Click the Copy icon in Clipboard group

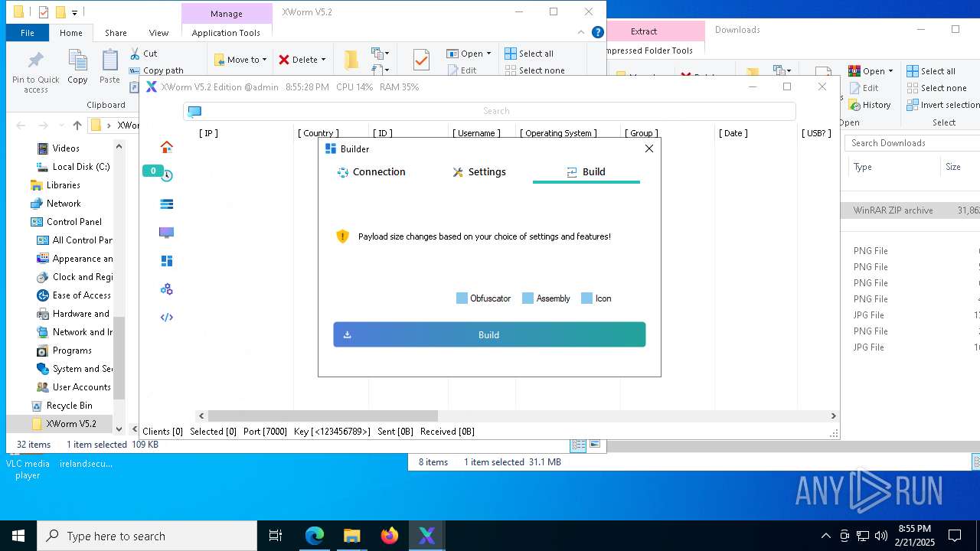(77, 67)
